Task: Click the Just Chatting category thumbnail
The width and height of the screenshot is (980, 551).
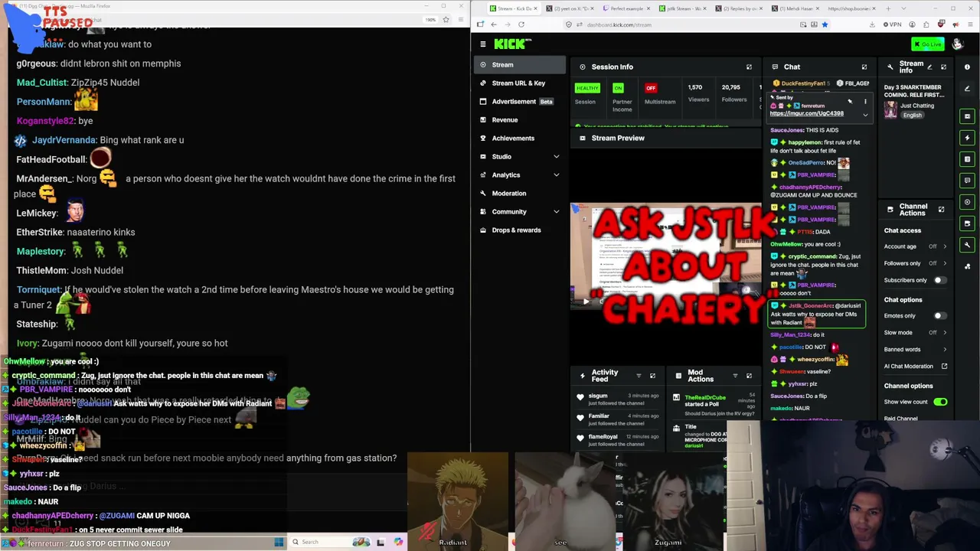Action: coord(890,111)
